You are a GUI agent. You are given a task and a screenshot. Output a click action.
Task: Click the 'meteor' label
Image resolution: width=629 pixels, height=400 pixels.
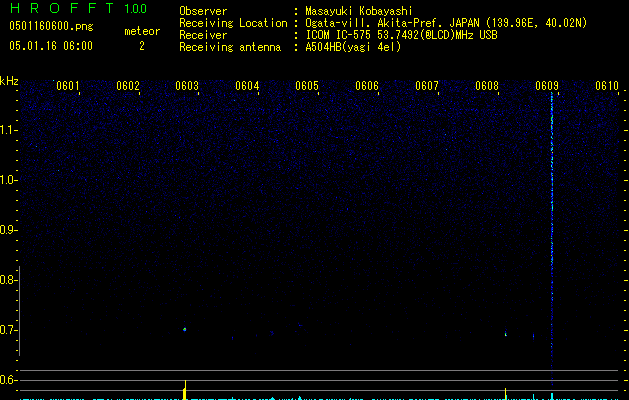pyautogui.click(x=142, y=31)
